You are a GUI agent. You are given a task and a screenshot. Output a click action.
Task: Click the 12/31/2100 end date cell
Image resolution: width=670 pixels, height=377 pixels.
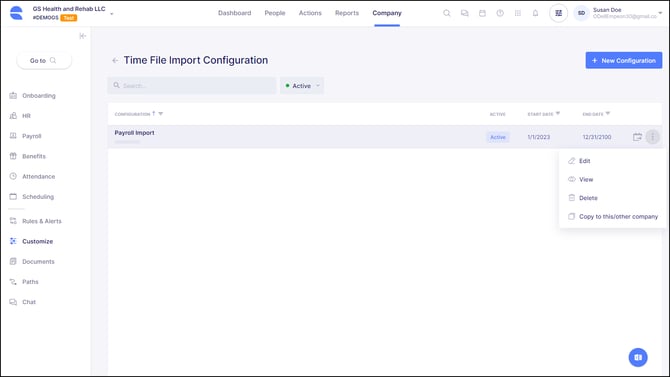597,137
